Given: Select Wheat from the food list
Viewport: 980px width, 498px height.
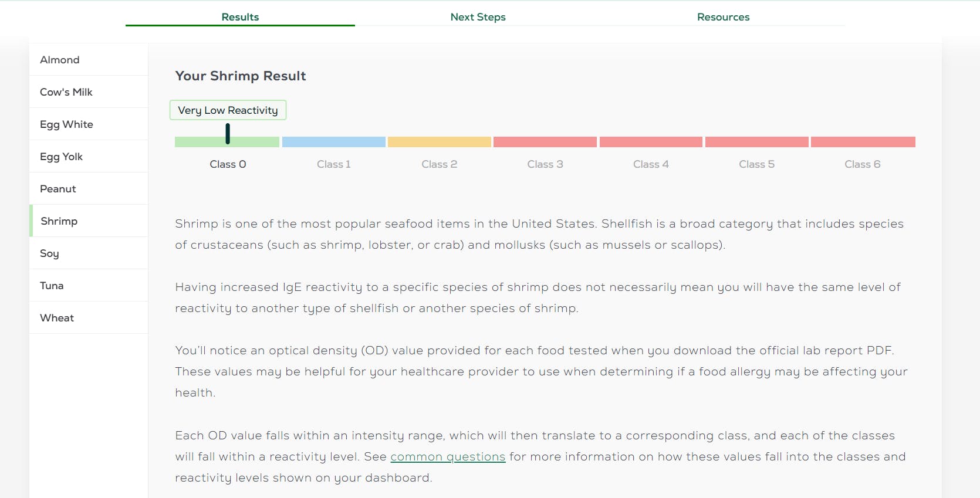Looking at the screenshot, I should coord(56,318).
